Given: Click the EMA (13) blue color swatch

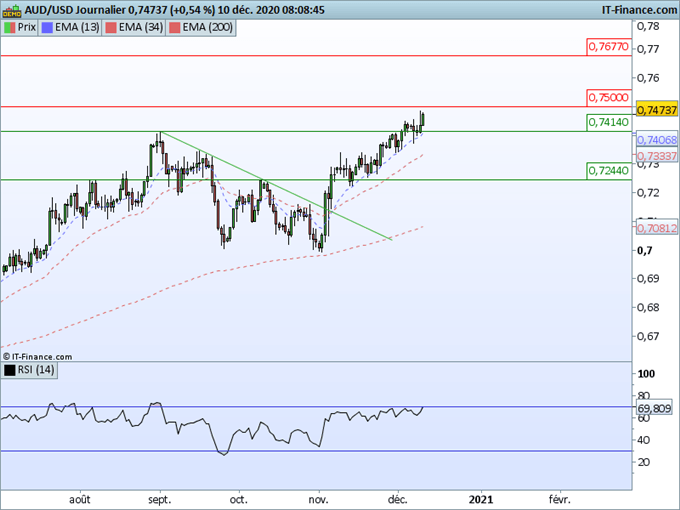Looking at the screenshot, I should [47, 27].
